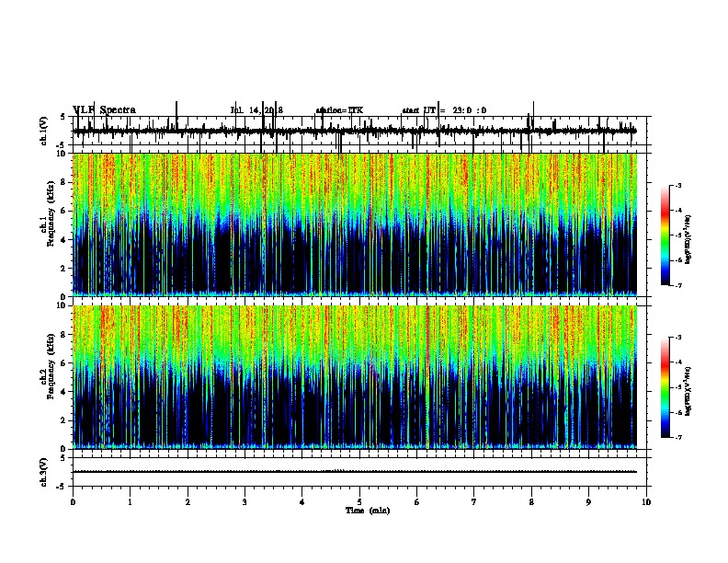Click the "ch.1(V)" waveform axis label

[44, 131]
